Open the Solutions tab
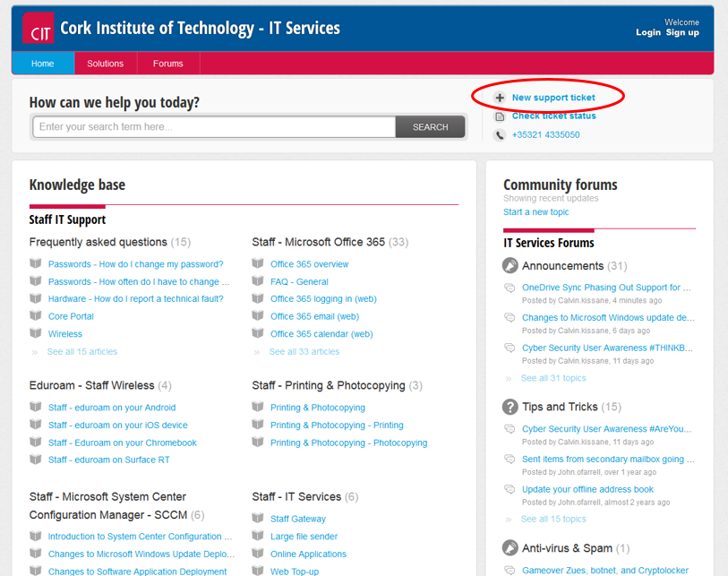The width and height of the screenshot is (728, 576). [106, 64]
